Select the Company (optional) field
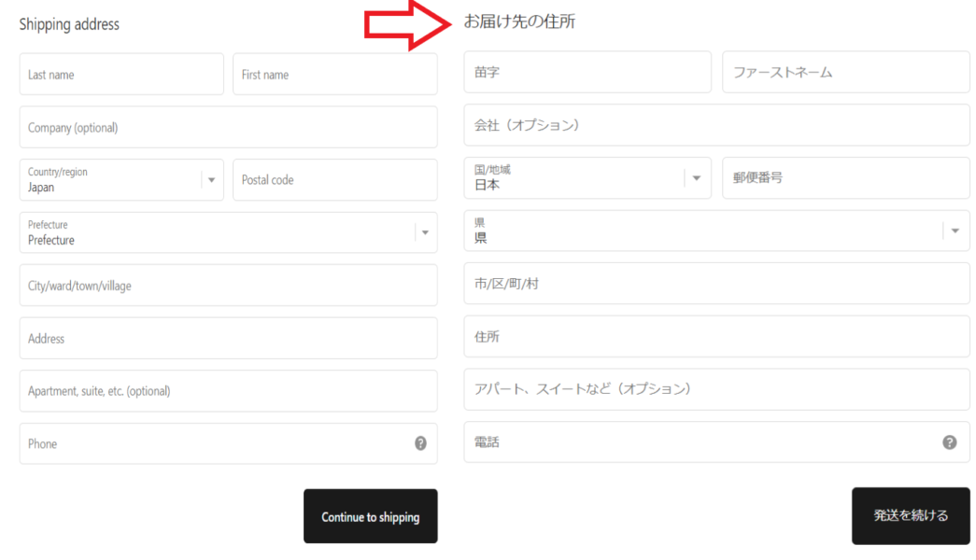The width and height of the screenshot is (976, 560). [x=228, y=127]
